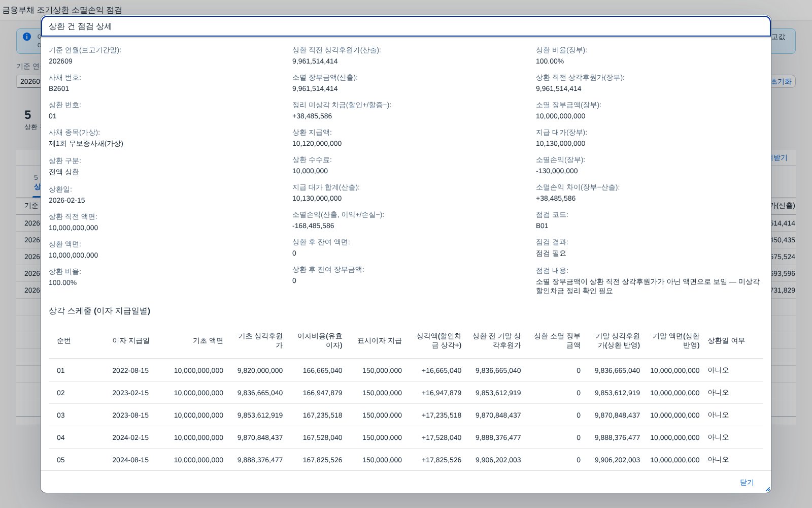Viewport: 812px width, 508px height.
Task: Click the 닫기 button in the dialog footer
Action: 747,482
